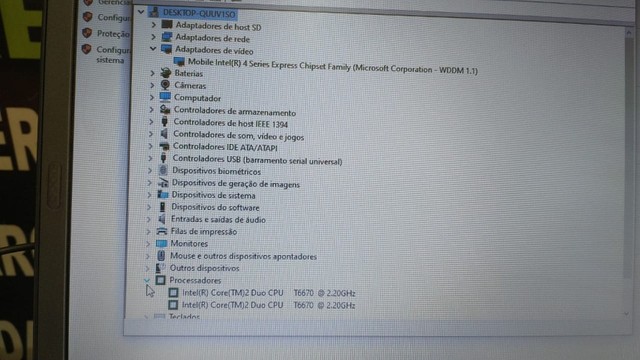Screen dimensions: 640x360
Task: Select Mobile Intel(R) 4 Series Express Chipset device
Action: pos(333,66)
